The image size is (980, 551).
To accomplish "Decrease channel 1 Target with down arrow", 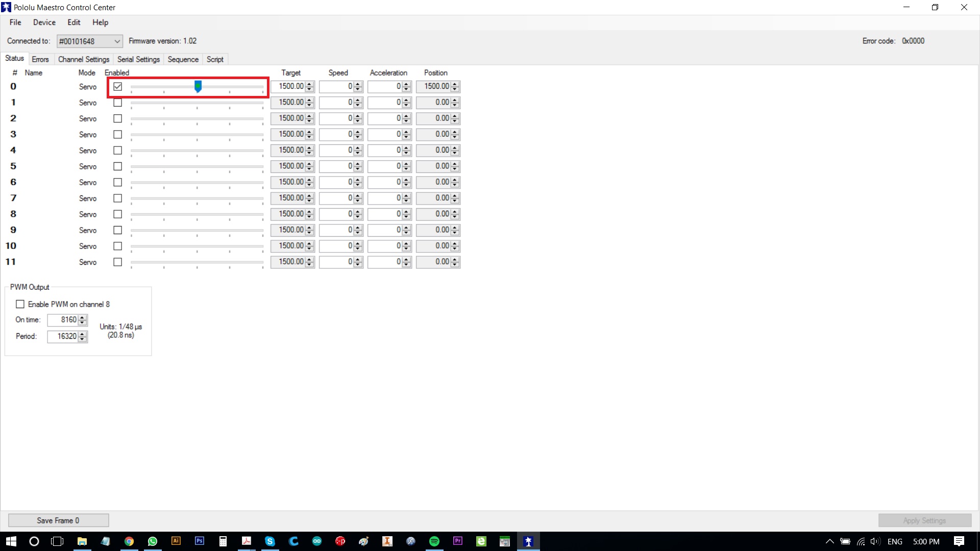I will tap(309, 106).
